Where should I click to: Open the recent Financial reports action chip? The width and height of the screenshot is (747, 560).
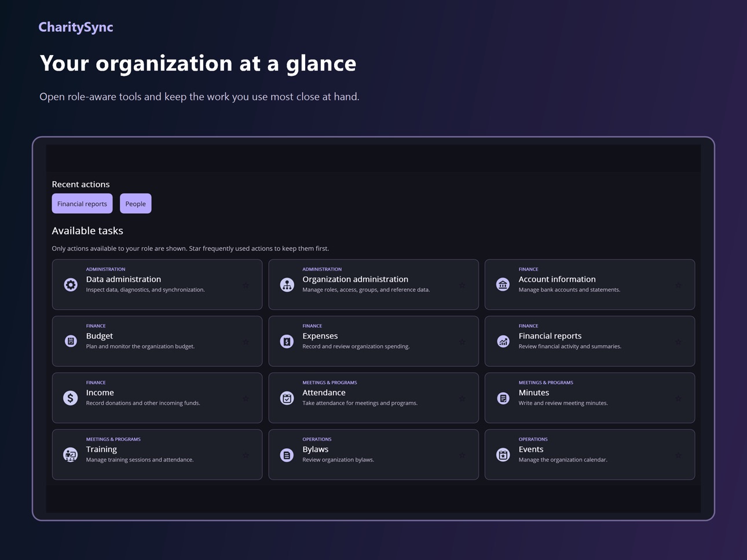(82, 203)
